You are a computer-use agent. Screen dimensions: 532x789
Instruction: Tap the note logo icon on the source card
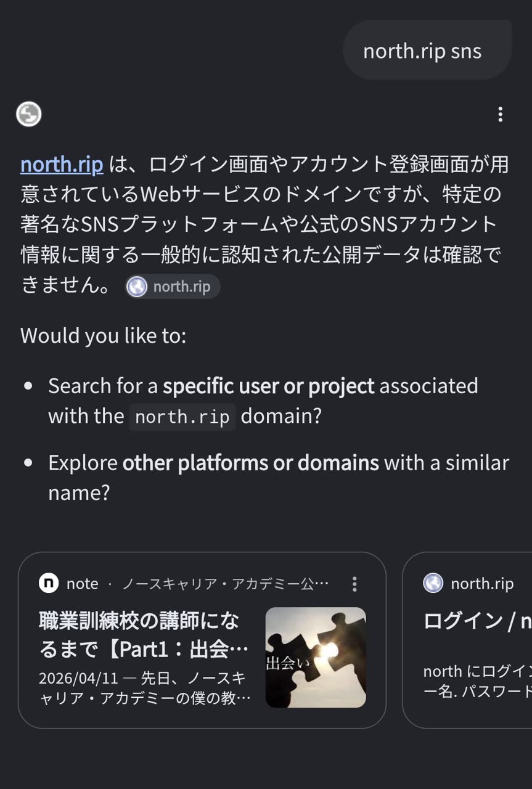tap(49, 583)
